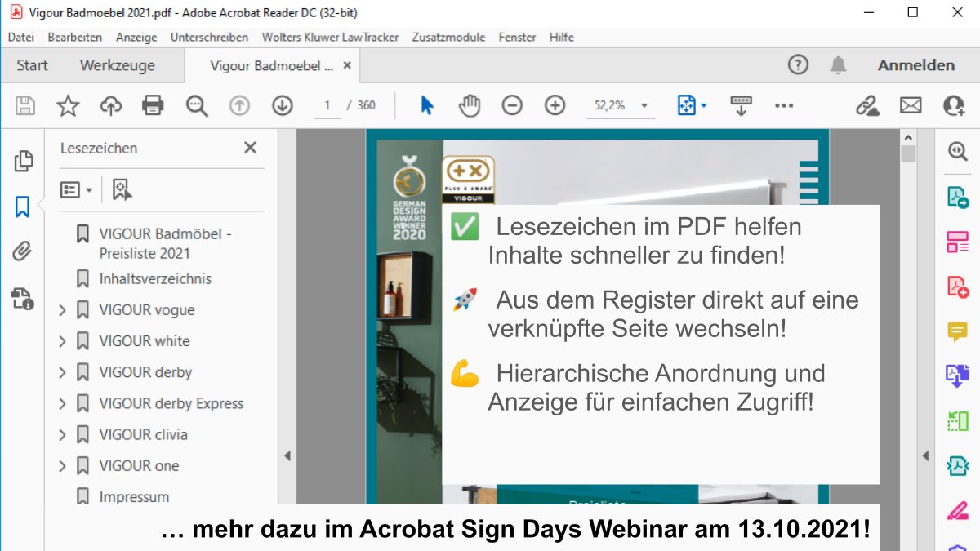This screenshot has height=551, width=980.
Task: Jump to Inhaltsverzeichnis bookmark
Action: (x=155, y=279)
